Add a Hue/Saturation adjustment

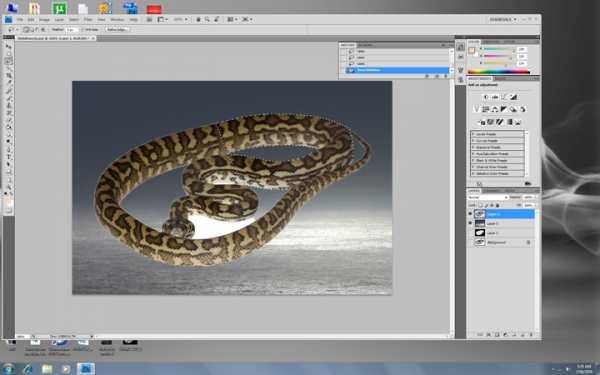coord(486,109)
